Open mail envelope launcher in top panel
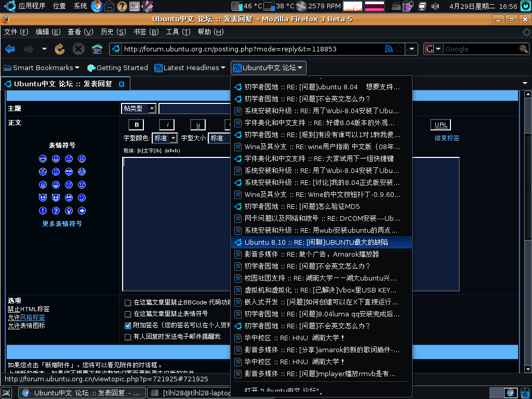 point(109,6)
